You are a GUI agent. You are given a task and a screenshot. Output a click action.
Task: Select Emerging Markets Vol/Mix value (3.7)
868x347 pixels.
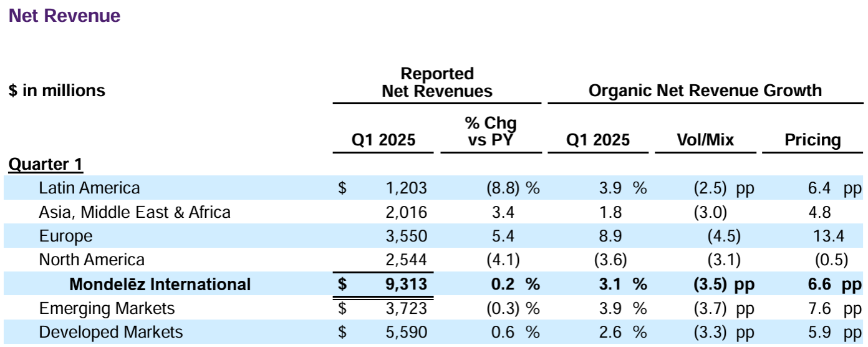[710, 308]
